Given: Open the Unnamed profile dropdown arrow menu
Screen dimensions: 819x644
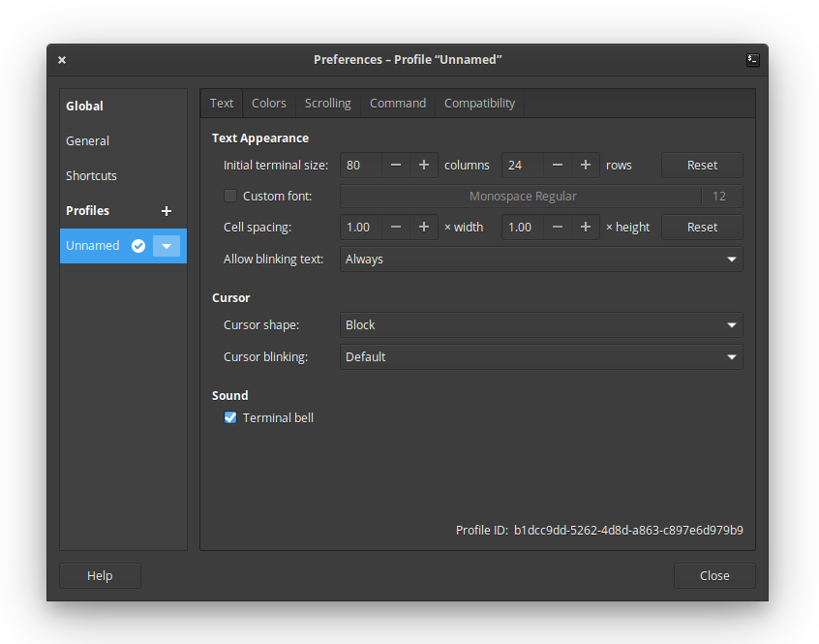Looking at the screenshot, I should [x=167, y=246].
